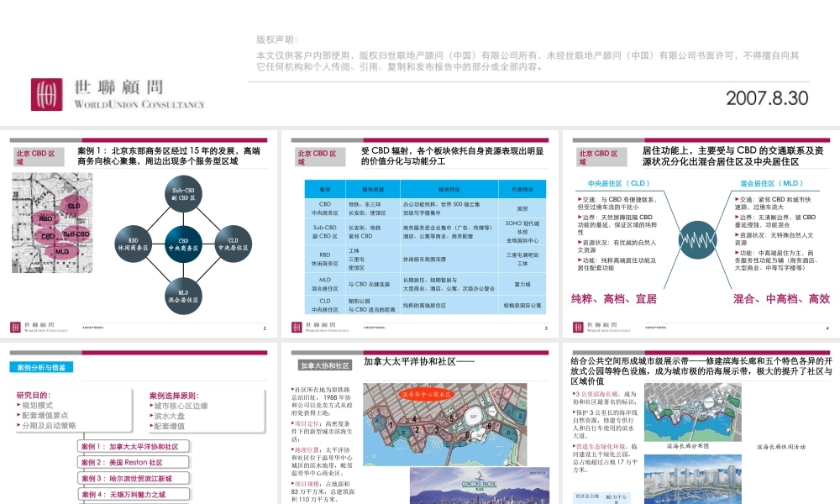This screenshot has height=504, width=840.
Task: Click the 滨海长廊休闲活动 caption
Action: pyautogui.click(x=780, y=447)
